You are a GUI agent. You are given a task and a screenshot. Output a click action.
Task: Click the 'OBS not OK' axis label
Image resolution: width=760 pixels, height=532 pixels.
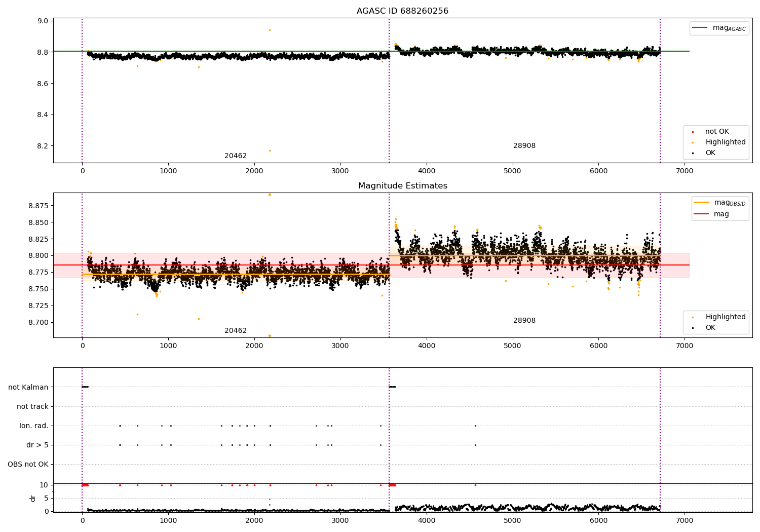[28, 464]
